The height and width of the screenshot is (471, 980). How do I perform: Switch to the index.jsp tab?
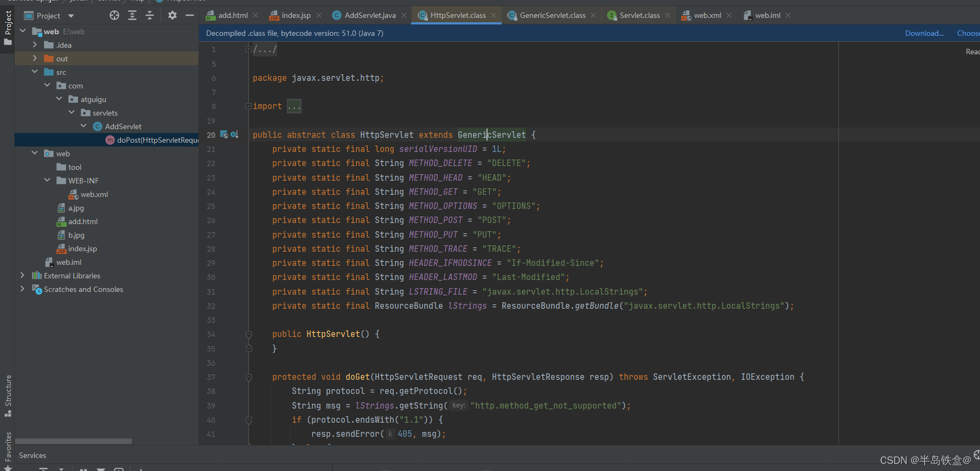[296, 15]
